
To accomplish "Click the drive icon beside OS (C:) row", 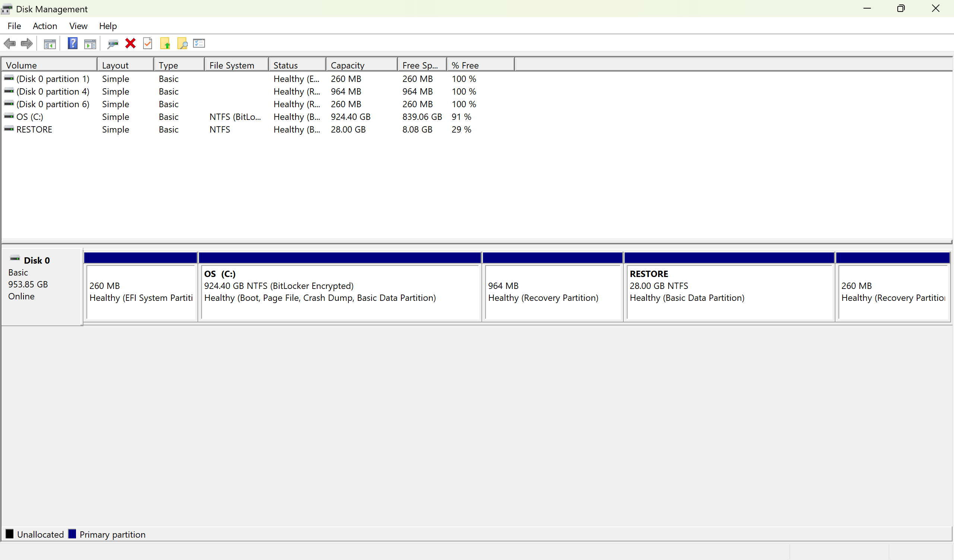I will pyautogui.click(x=9, y=116).
